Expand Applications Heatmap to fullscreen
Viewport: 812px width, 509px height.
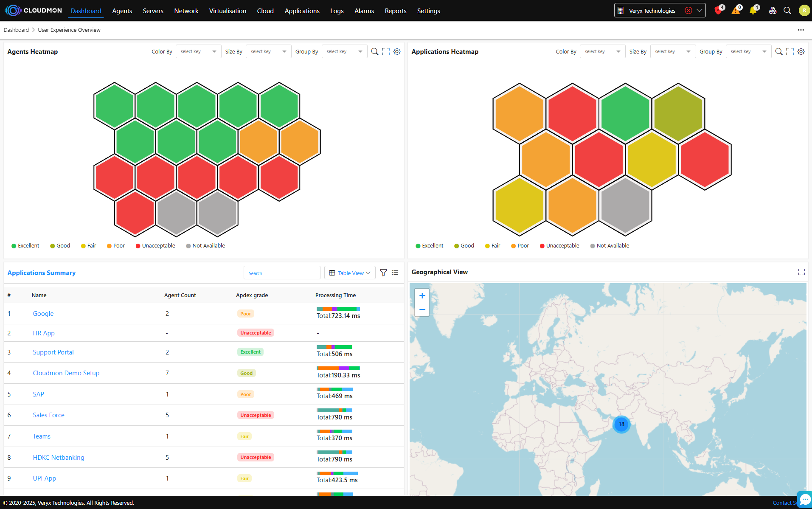[790, 52]
